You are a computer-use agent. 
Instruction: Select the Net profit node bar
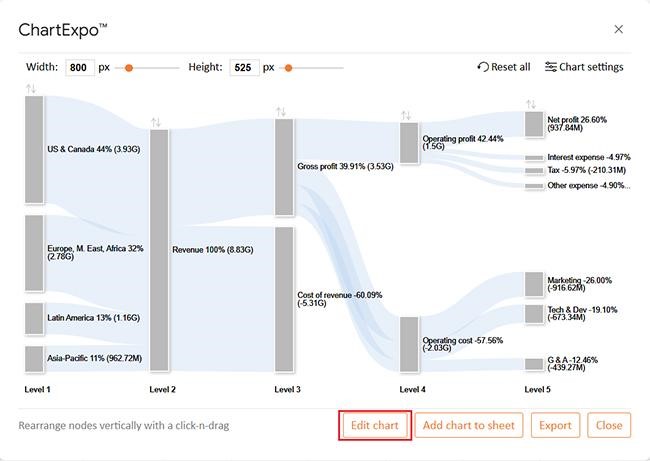coord(534,124)
